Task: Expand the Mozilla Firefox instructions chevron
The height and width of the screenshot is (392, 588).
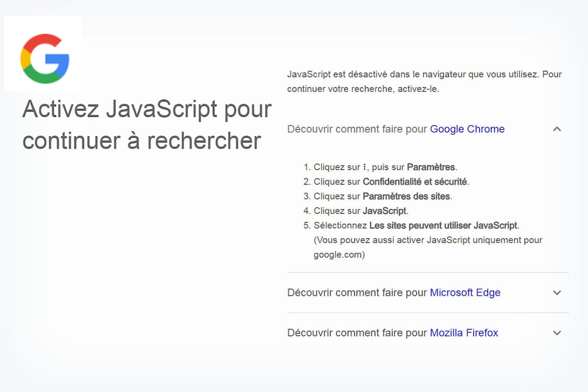Action: (x=557, y=333)
